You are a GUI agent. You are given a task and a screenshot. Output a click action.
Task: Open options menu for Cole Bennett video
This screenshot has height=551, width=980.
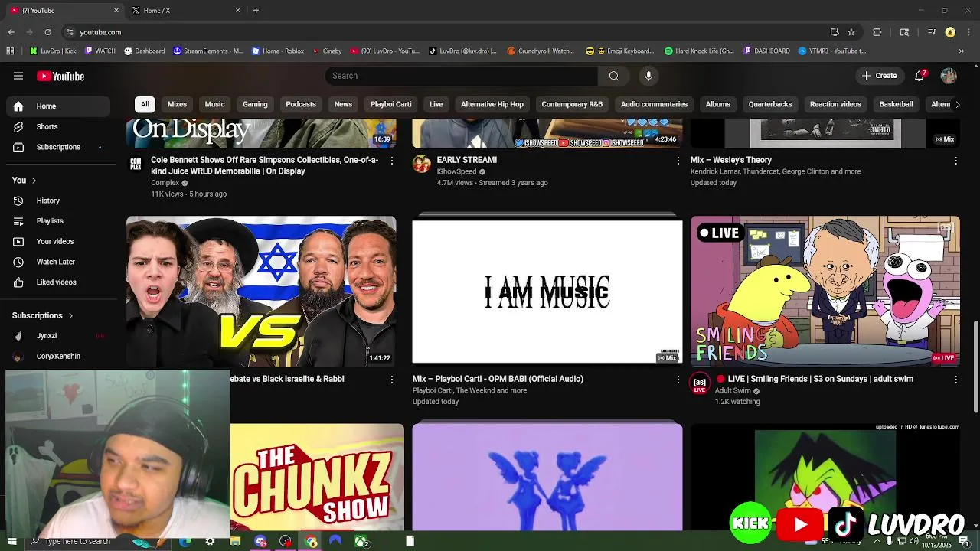[x=392, y=161]
